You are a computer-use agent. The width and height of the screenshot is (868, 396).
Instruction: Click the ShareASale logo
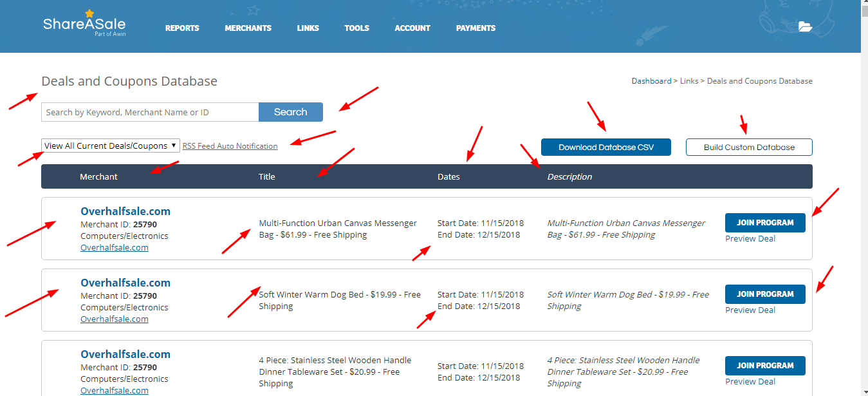pos(84,23)
